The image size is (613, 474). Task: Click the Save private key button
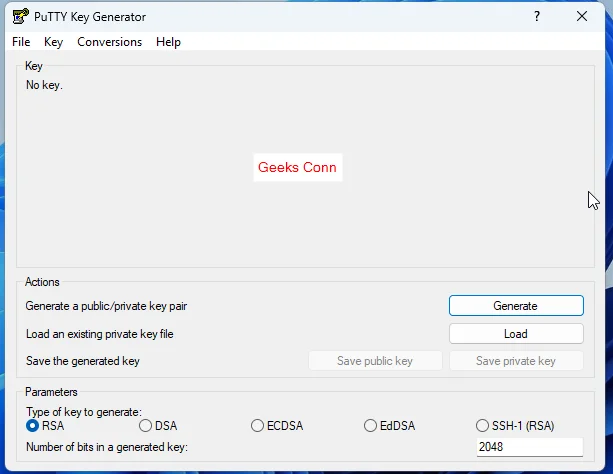click(516, 361)
